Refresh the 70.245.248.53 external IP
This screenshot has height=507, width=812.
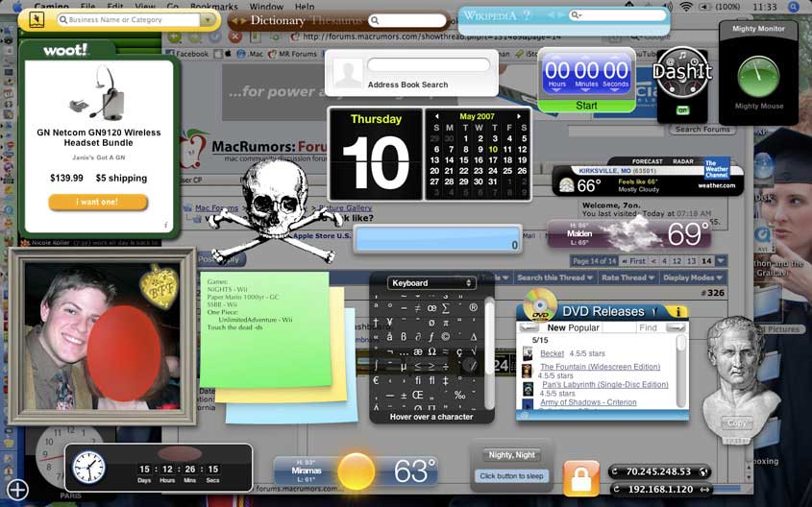pyautogui.click(x=615, y=471)
